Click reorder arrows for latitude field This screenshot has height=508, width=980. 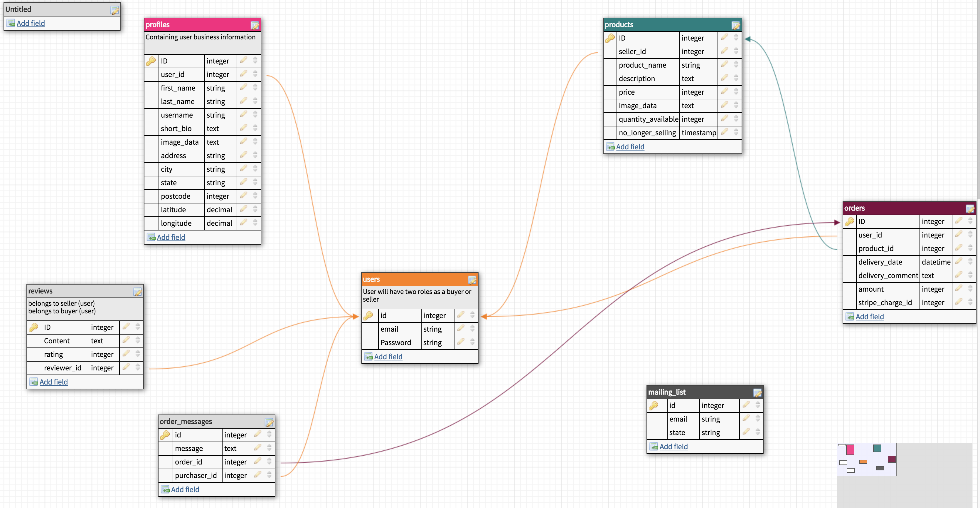click(255, 209)
